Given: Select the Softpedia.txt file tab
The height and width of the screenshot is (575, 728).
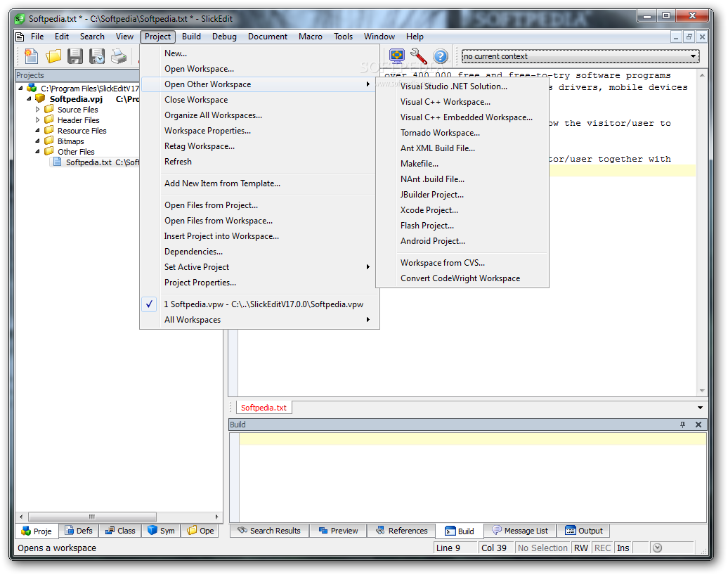Looking at the screenshot, I should pos(264,408).
